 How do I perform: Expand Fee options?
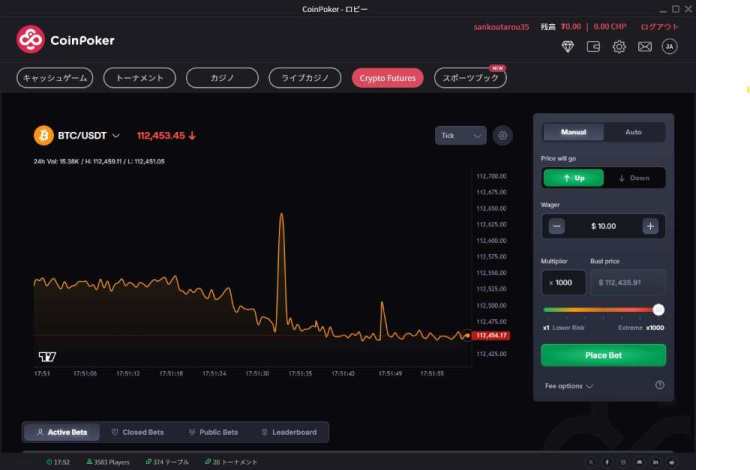[x=569, y=386]
